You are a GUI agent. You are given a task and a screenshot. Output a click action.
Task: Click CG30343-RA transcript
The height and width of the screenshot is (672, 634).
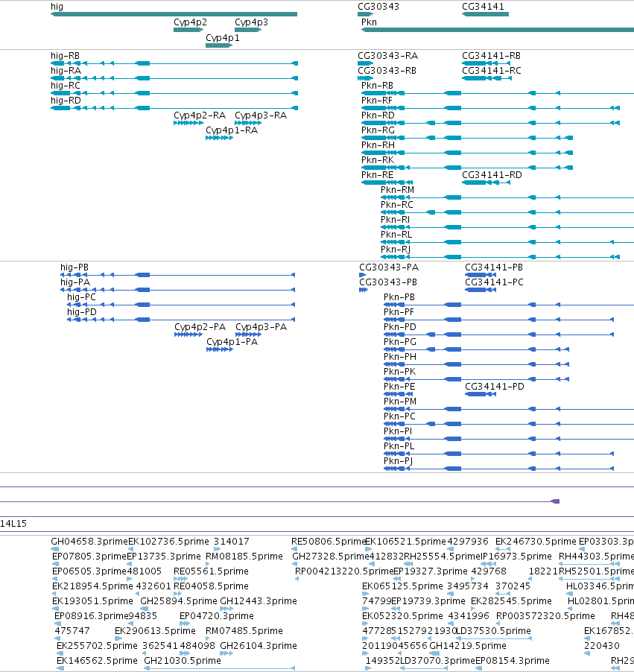(365, 63)
